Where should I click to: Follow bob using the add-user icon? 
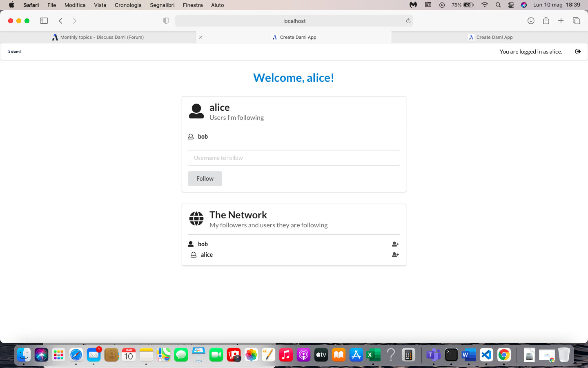tap(395, 244)
